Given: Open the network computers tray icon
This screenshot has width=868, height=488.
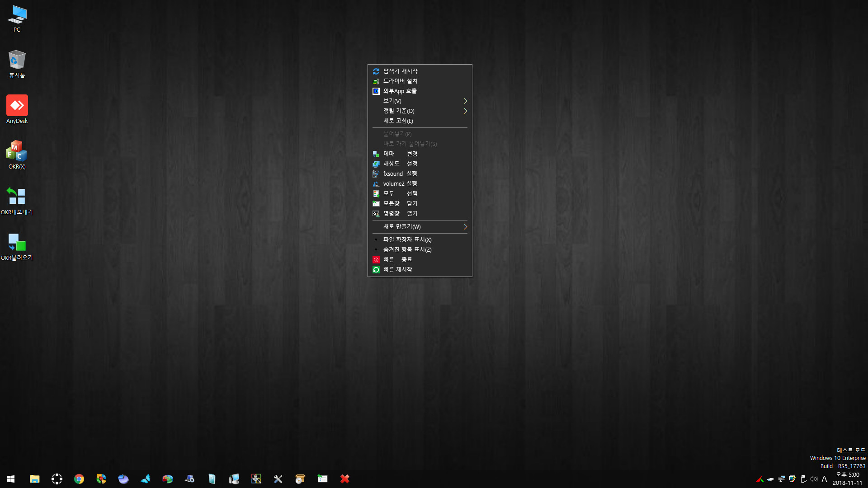Looking at the screenshot, I should pos(782,479).
